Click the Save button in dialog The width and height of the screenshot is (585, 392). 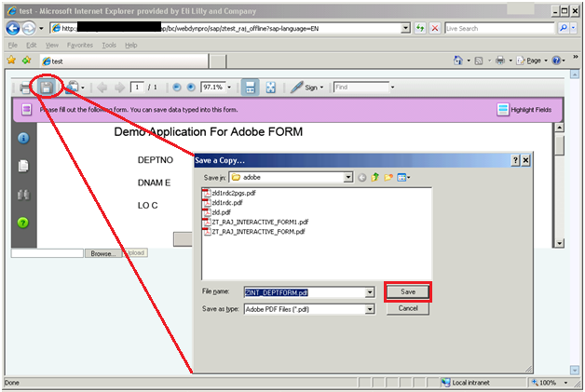(408, 292)
